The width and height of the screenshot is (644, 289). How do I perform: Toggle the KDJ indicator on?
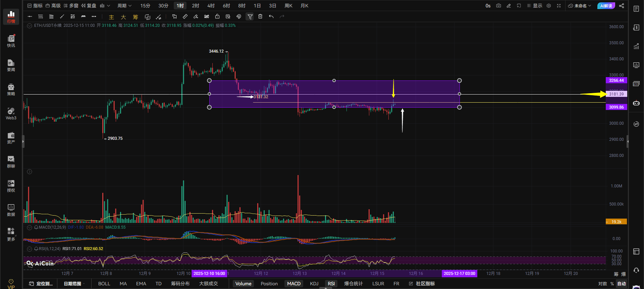(314, 284)
